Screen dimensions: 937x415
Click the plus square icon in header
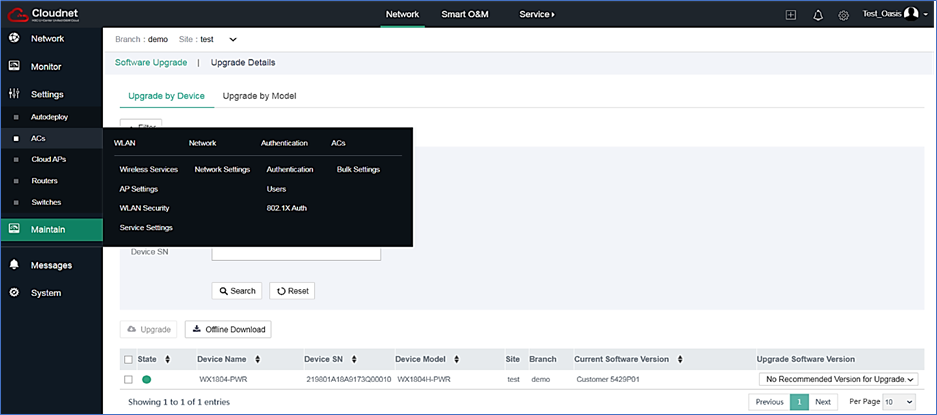pyautogui.click(x=791, y=16)
